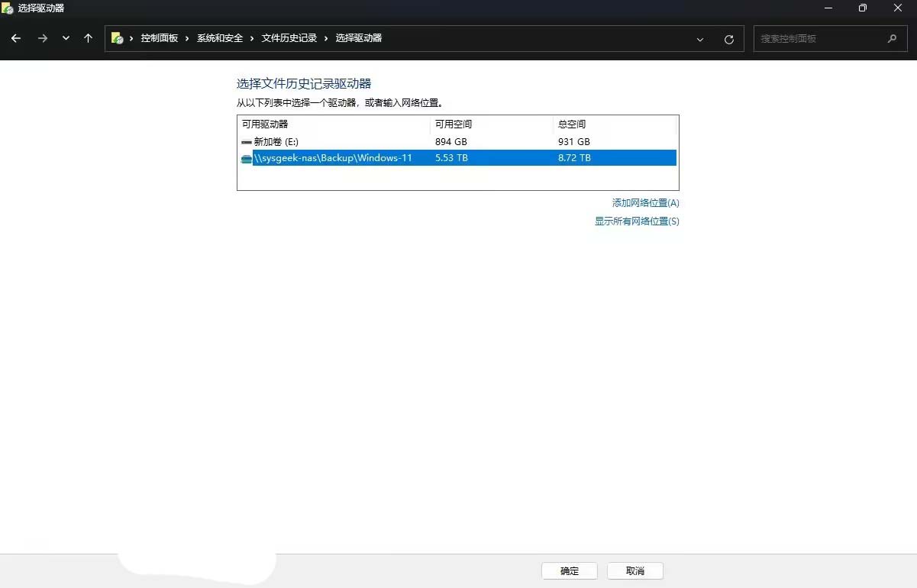The image size is (917, 588).
Task: Click the network drive icon for sysgeek-nas
Action: pos(246,158)
